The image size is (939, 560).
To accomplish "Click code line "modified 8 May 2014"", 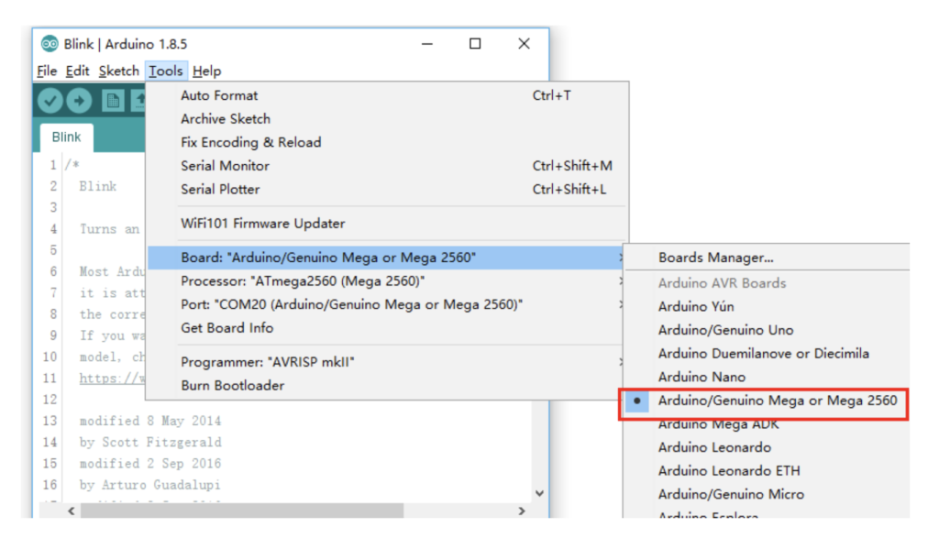I will pos(150,422).
